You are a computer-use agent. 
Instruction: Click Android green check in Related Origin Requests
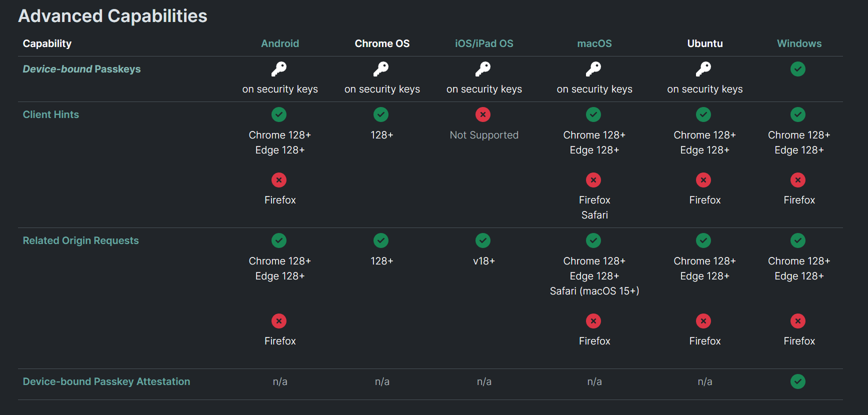pos(279,240)
